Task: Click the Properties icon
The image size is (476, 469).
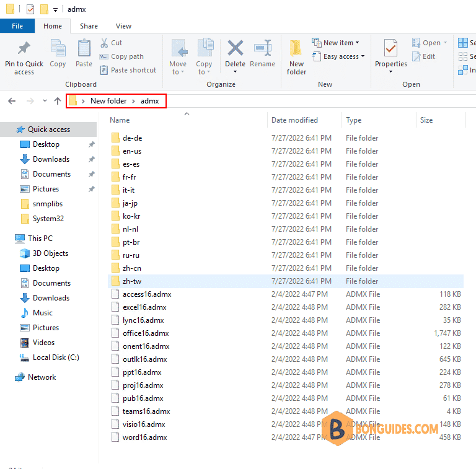Action: pos(390,48)
